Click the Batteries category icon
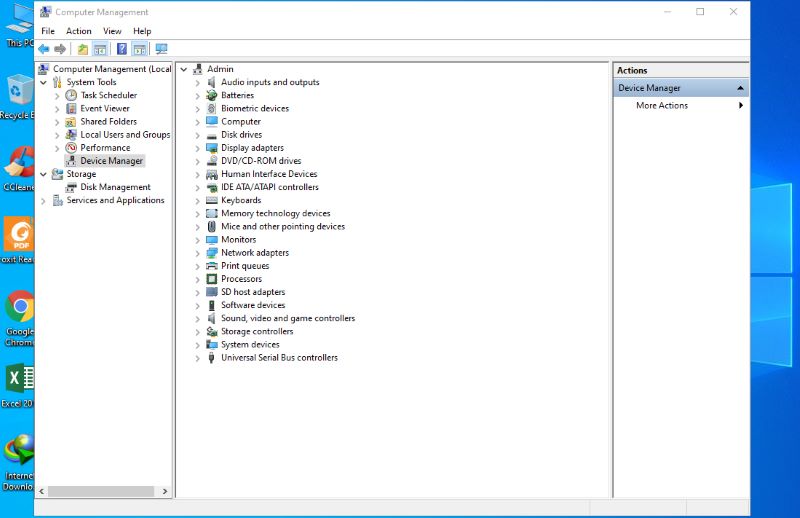800x518 pixels. point(212,95)
